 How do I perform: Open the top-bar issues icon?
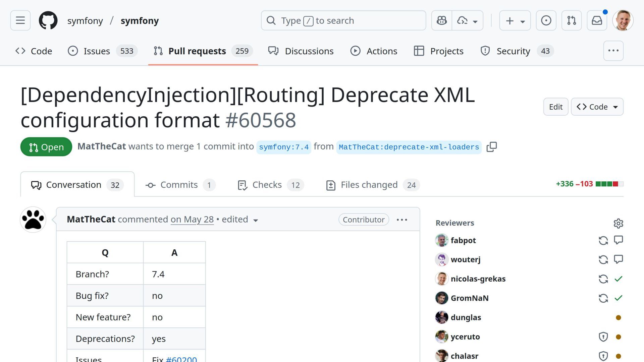coord(546,20)
